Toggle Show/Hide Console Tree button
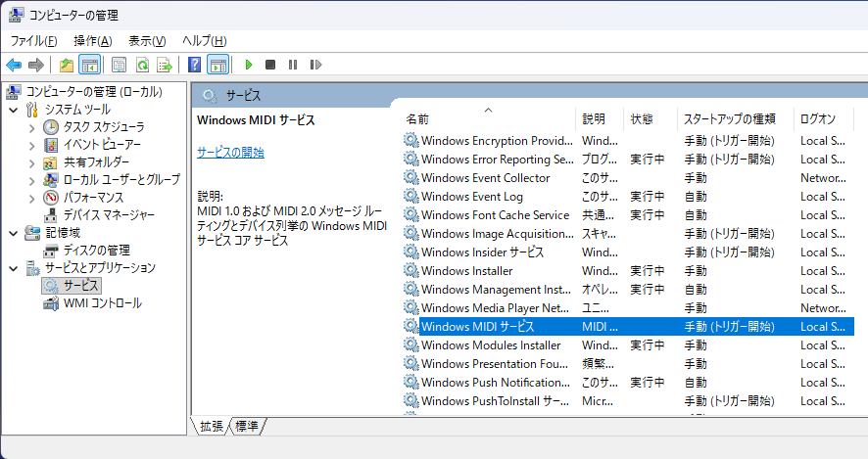 89,65
